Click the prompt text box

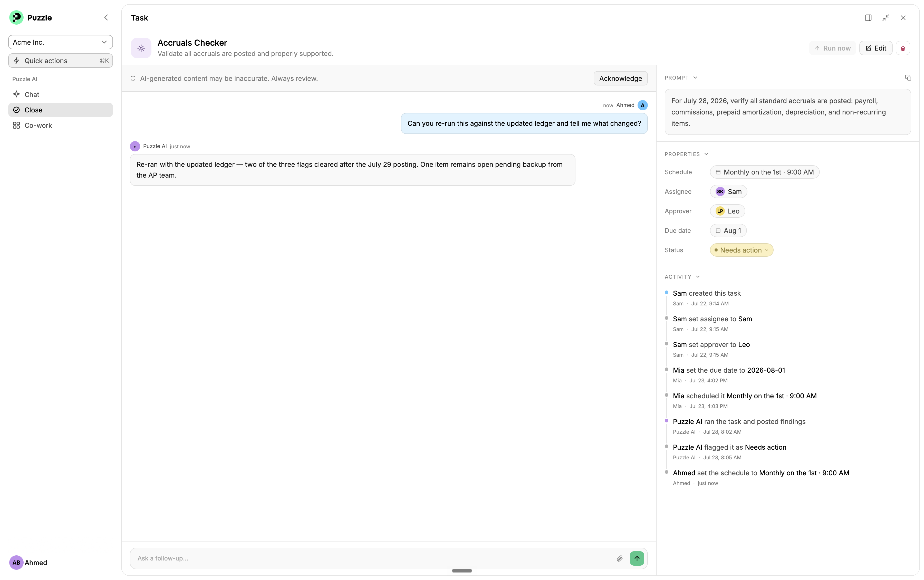(x=787, y=112)
